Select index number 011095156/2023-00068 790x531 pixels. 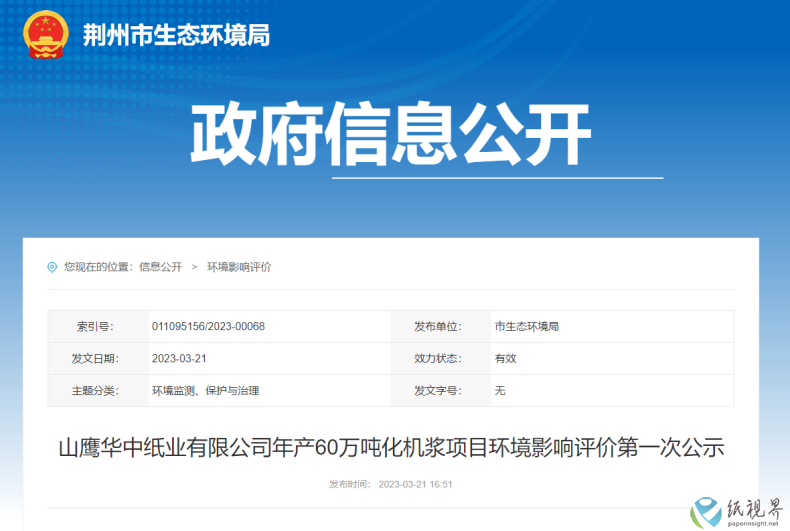click(x=208, y=326)
